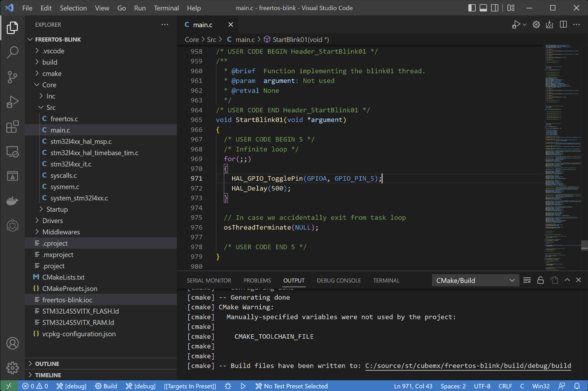
Task: Launch a debug session via the flask icon
Action: (x=228, y=386)
